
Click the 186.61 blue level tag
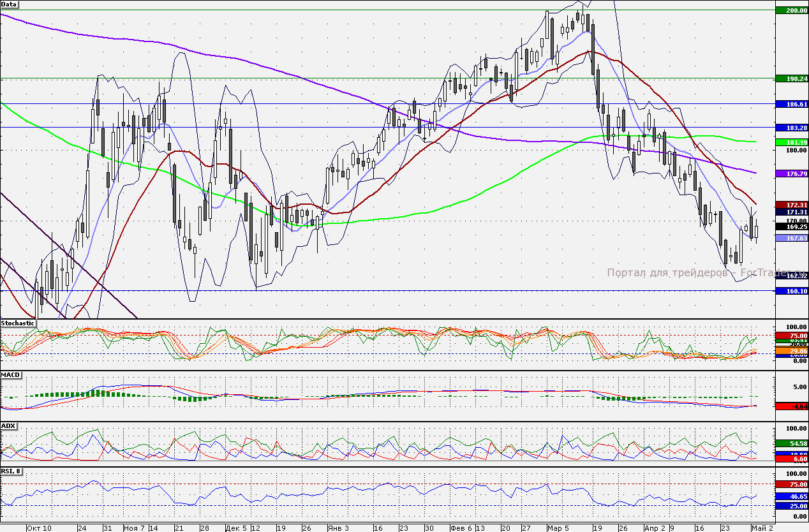(791, 103)
